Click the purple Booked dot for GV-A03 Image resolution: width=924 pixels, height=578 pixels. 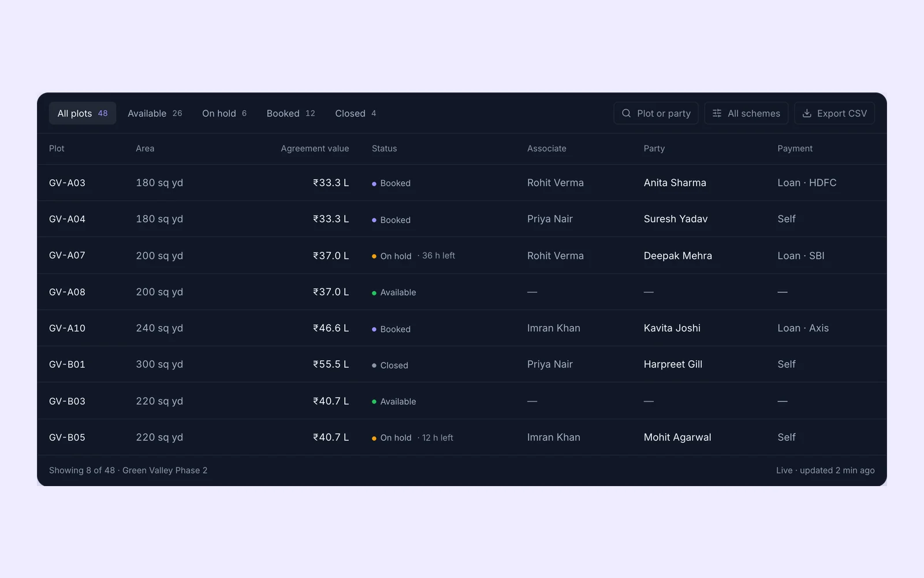pyautogui.click(x=374, y=184)
